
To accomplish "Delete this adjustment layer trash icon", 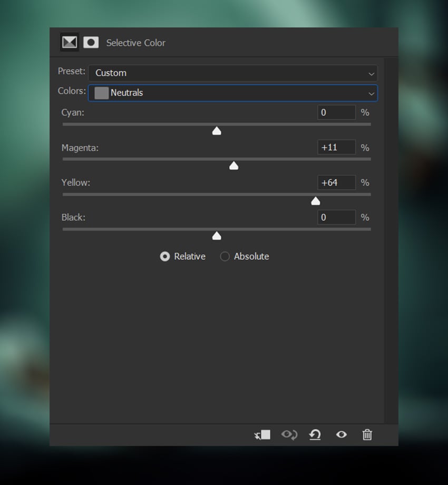I will point(367,434).
